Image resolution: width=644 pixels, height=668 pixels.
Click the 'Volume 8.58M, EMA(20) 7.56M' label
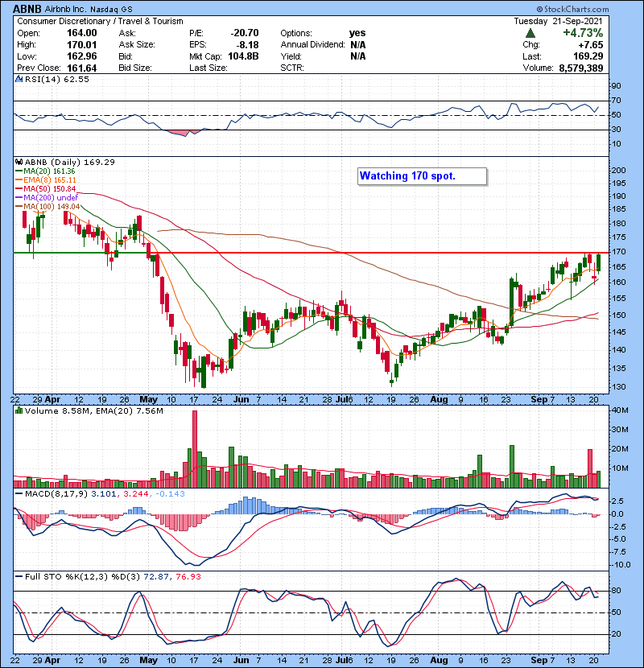93,410
